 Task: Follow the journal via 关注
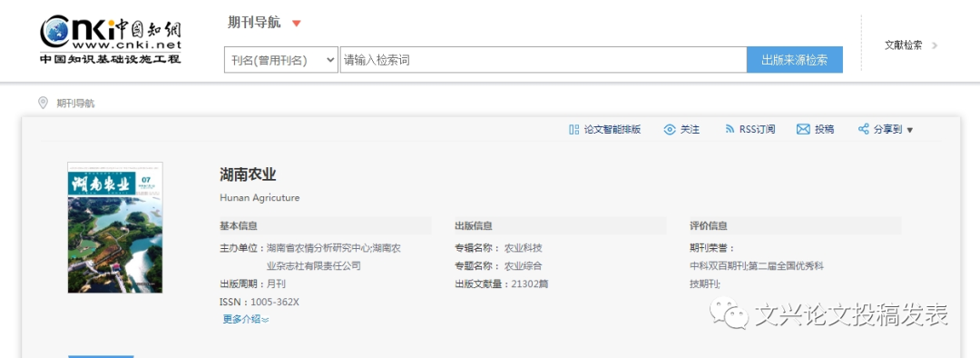click(690, 130)
